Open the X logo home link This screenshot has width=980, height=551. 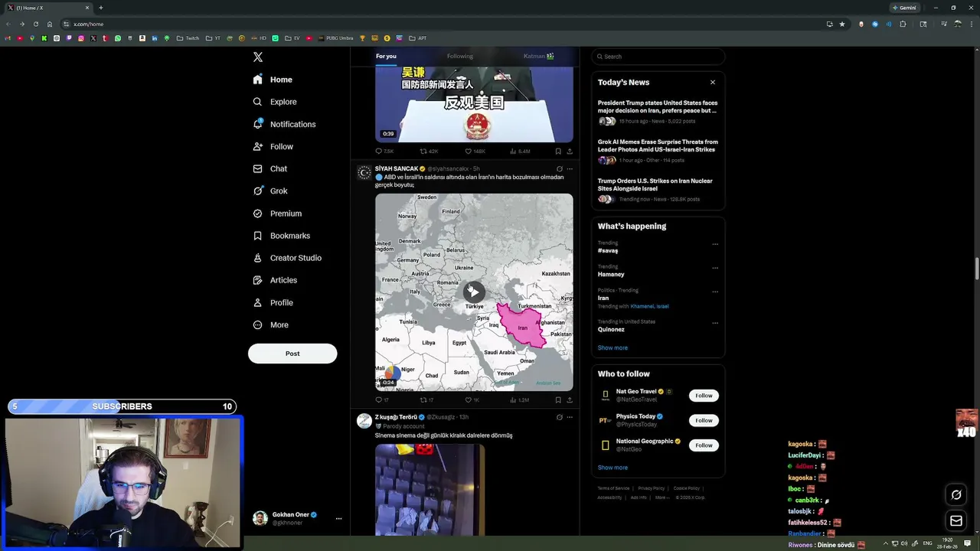coord(258,57)
